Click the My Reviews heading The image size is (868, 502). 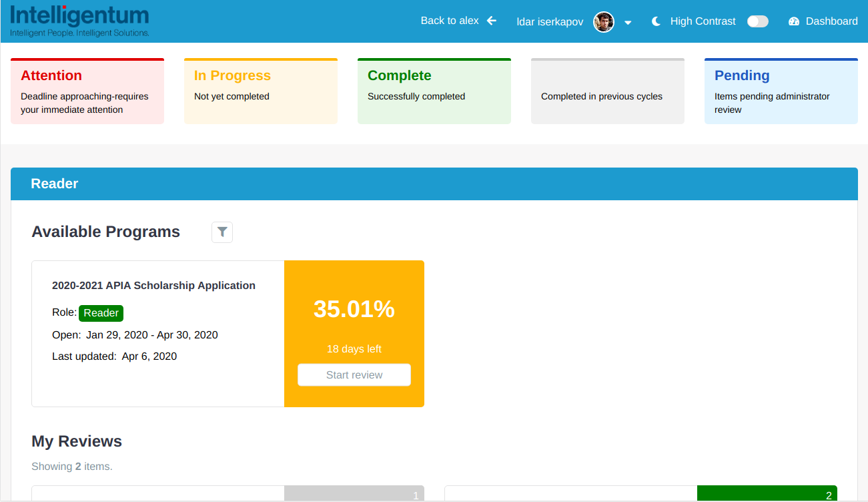[x=77, y=441]
